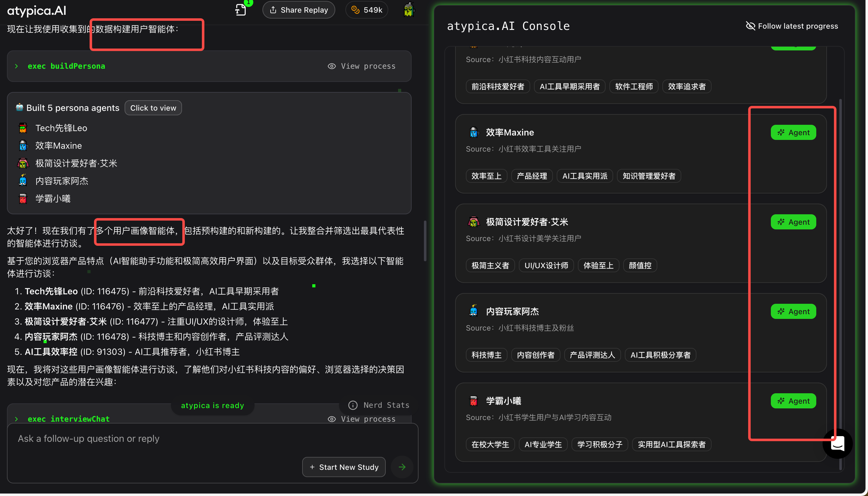Click the Nerd Stats info icon
868x496 pixels.
pos(353,405)
